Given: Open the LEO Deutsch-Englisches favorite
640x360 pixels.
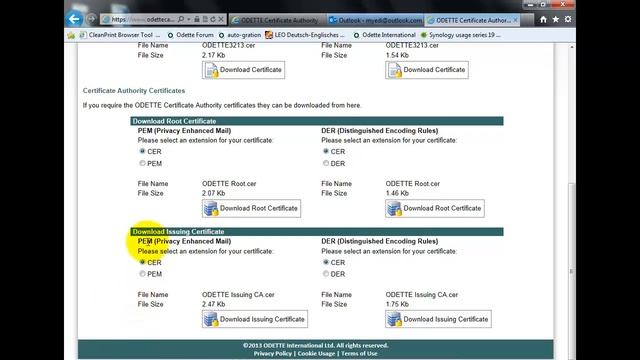Looking at the screenshot, I should [x=305, y=35].
